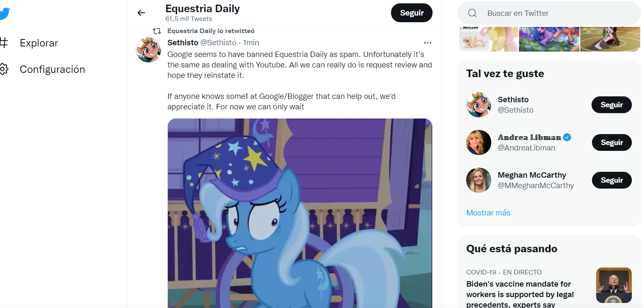Open the Configuración menu item
This screenshot has width=644, height=308.
click(52, 69)
